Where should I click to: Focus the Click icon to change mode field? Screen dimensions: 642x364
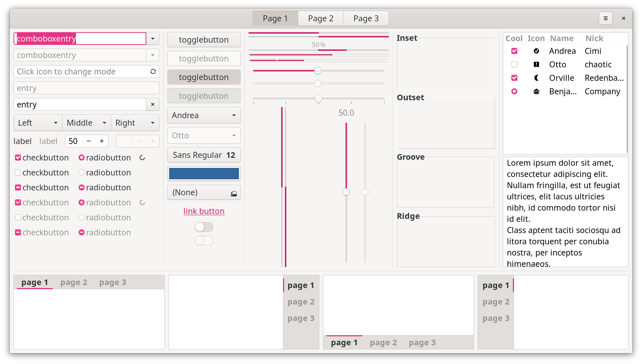click(86, 71)
